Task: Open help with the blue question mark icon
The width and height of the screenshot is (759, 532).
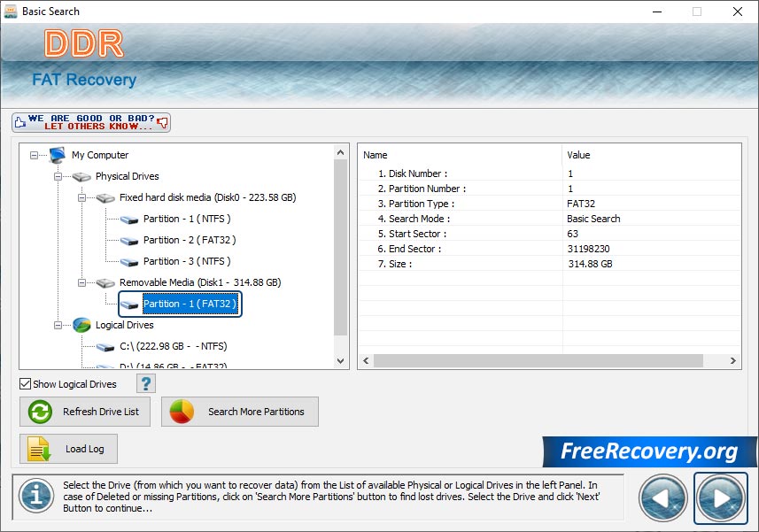Action: (146, 383)
